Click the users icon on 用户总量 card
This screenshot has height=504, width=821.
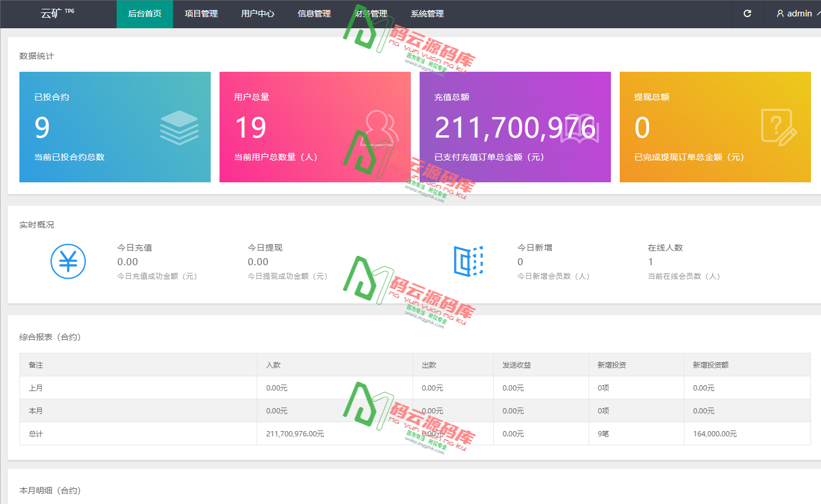tap(379, 128)
